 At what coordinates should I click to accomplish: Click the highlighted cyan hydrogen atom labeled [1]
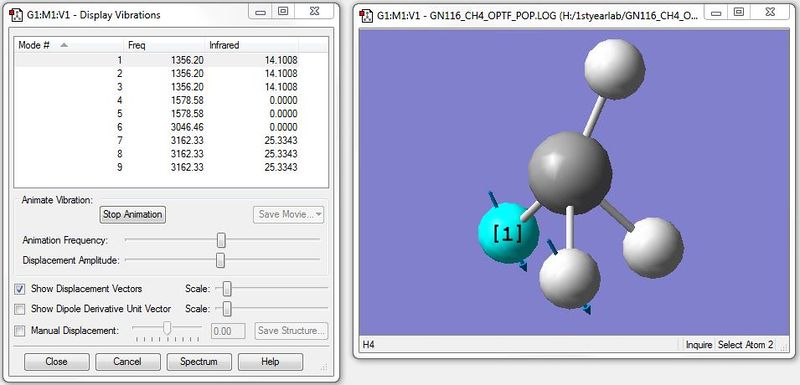point(508,234)
